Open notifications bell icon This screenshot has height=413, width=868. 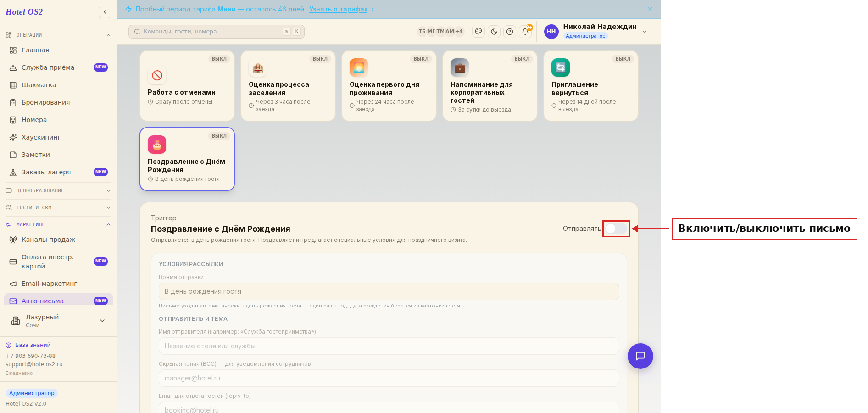click(525, 32)
